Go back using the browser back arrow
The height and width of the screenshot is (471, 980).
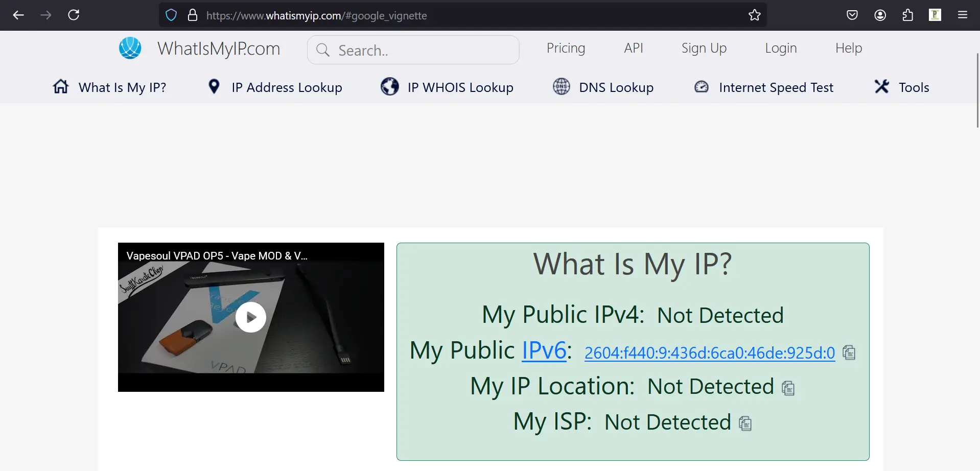18,15
